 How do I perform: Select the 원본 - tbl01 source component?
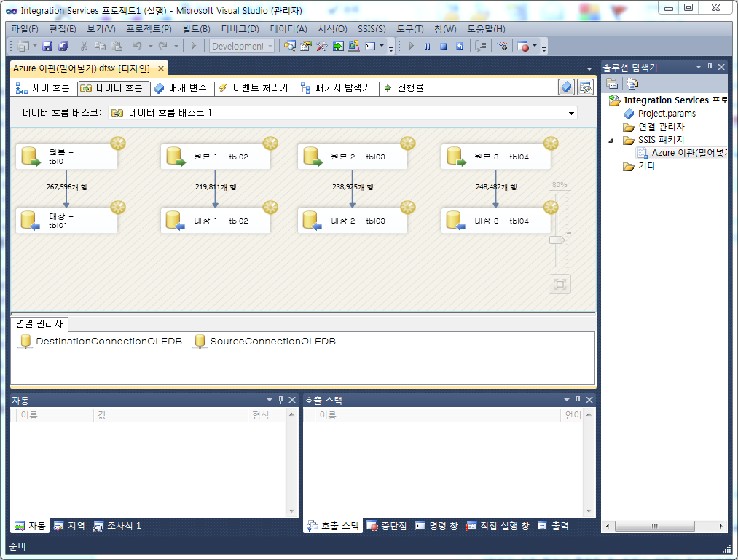67,157
